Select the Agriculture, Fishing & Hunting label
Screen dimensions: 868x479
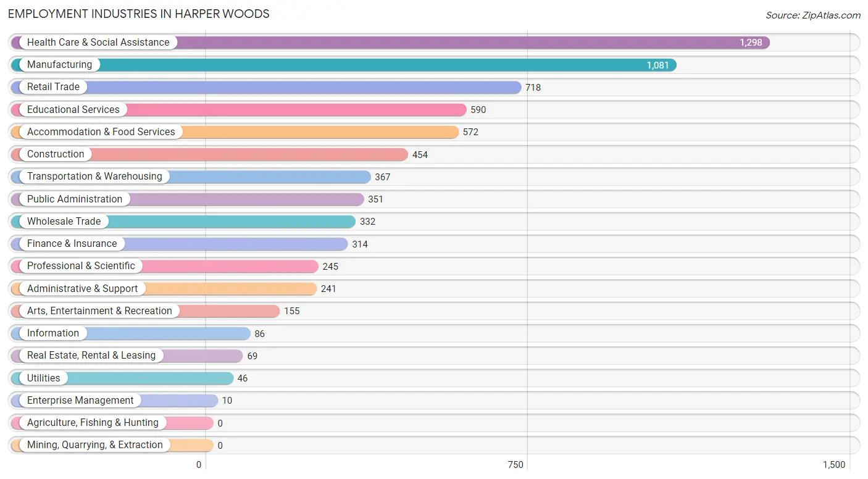point(93,422)
